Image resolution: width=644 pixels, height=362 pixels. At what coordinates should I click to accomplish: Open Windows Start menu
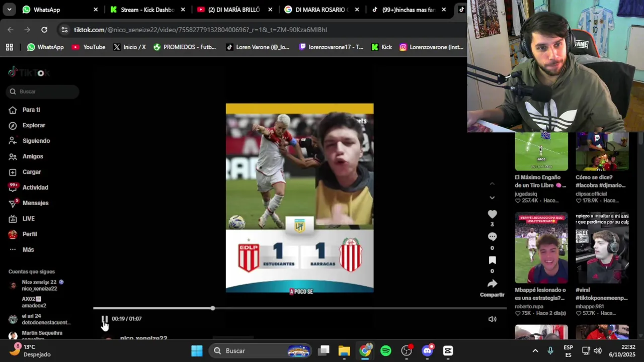tap(197, 350)
